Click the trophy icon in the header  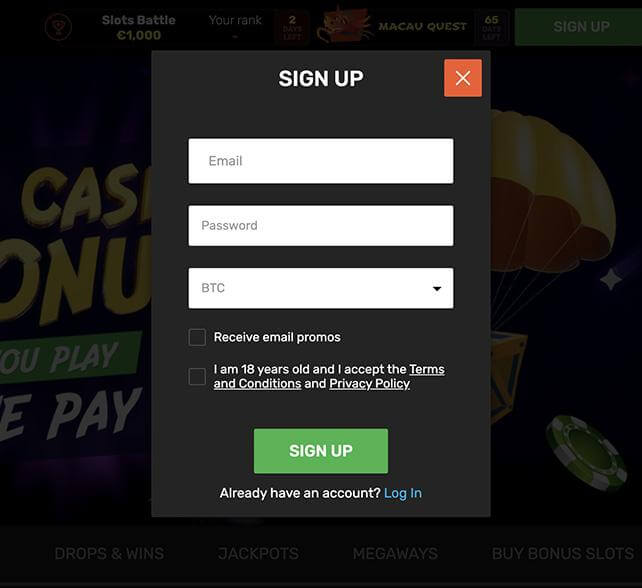tap(59, 27)
